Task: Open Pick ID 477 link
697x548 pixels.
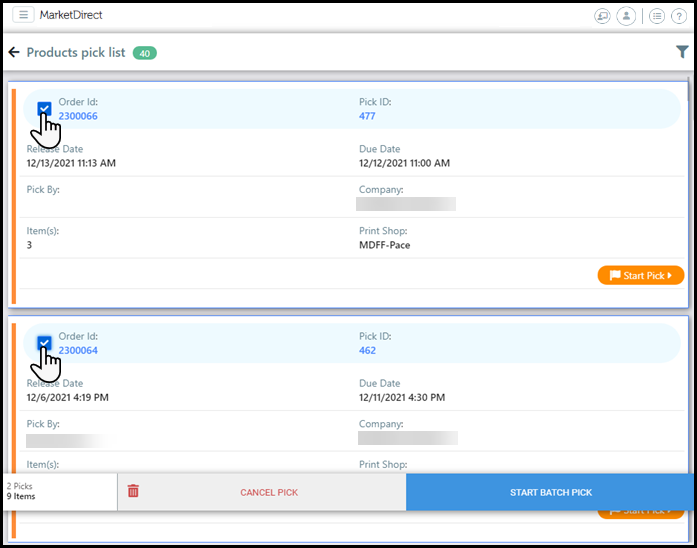Action: pos(367,116)
